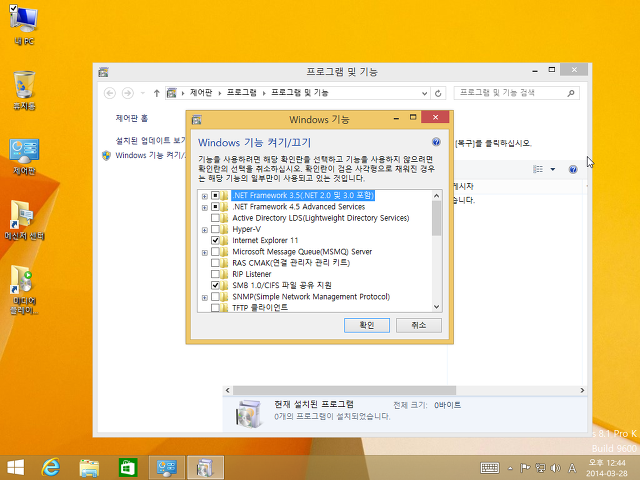This screenshot has width=640, height=480.
Task: Click the refresh button beside address bar
Action: pyautogui.click(x=438, y=93)
